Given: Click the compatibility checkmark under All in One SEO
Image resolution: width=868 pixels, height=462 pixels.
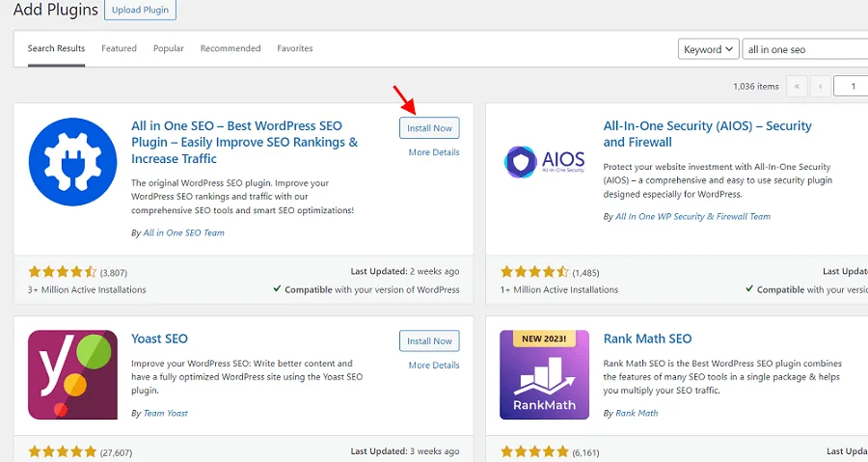Looking at the screenshot, I should coord(277,288).
